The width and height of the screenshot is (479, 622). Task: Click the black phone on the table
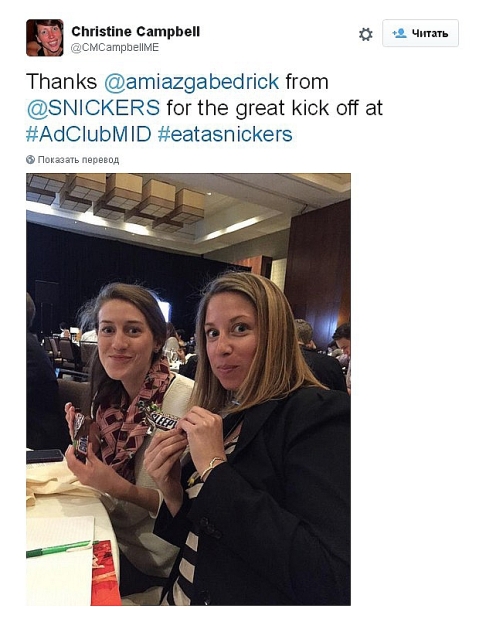point(44,456)
